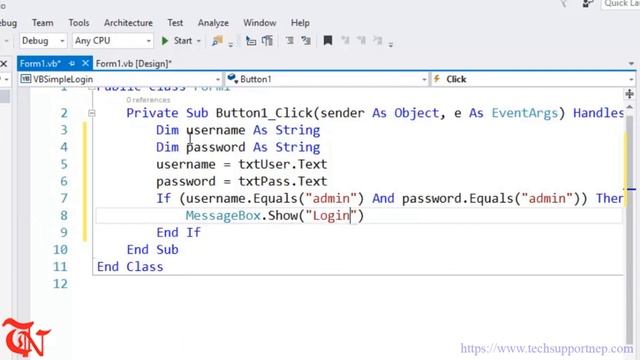
Task: Pin the Form1.vb tab
Action: click(x=72, y=64)
